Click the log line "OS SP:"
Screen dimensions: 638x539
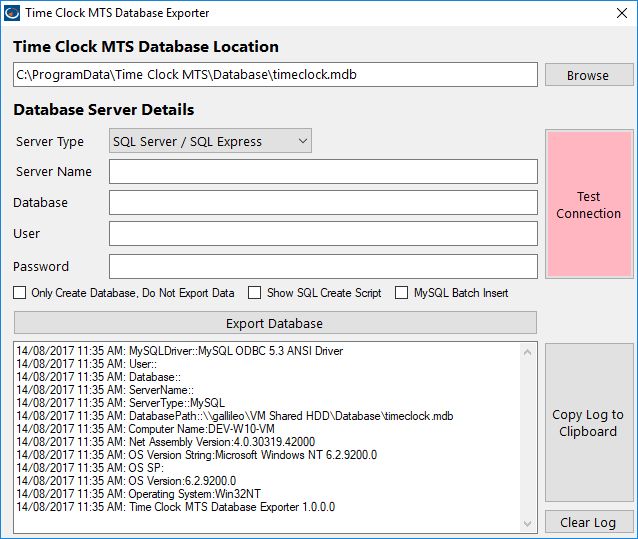[x=90, y=468]
